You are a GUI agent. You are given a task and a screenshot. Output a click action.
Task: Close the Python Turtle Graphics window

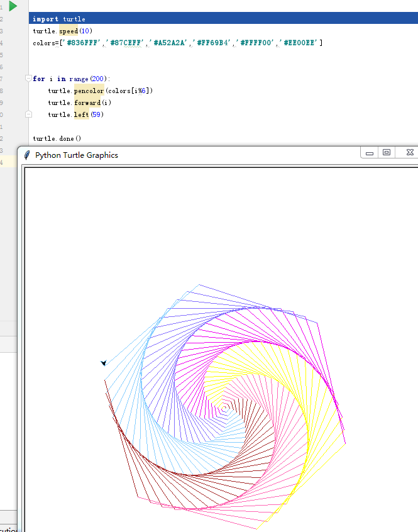(409, 153)
